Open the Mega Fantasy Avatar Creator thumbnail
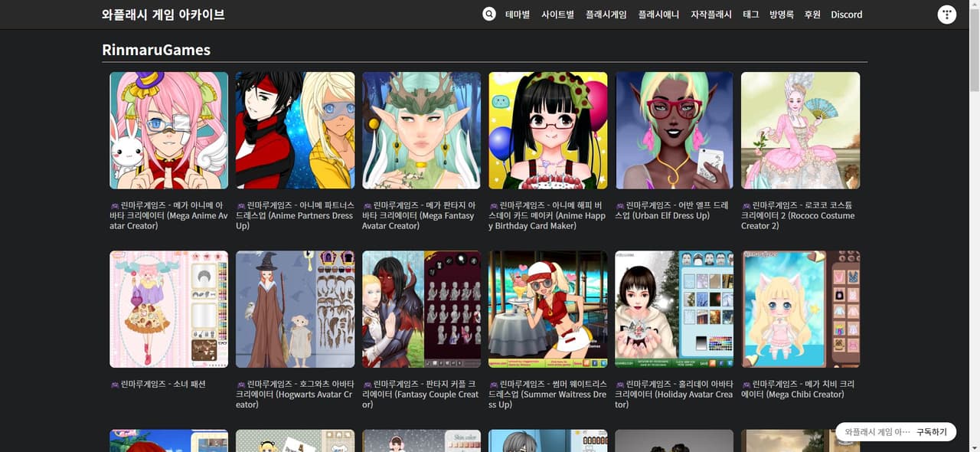The width and height of the screenshot is (980, 452). (x=421, y=130)
